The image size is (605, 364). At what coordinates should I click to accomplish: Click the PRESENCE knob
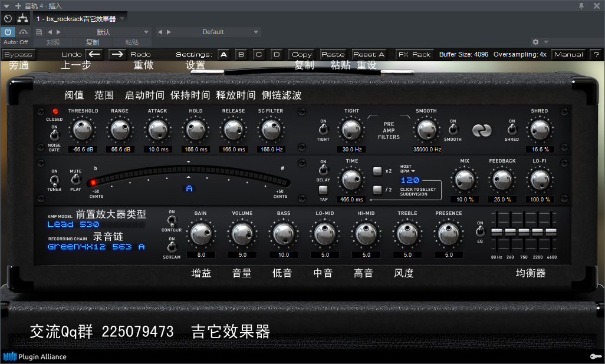tap(449, 233)
